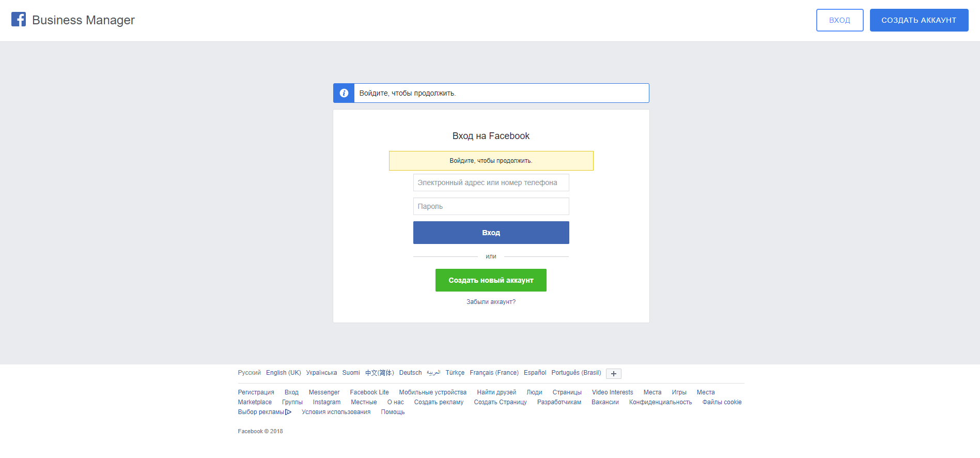Open the Регистрация footer link
The height and width of the screenshot is (458, 980).
point(256,392)
